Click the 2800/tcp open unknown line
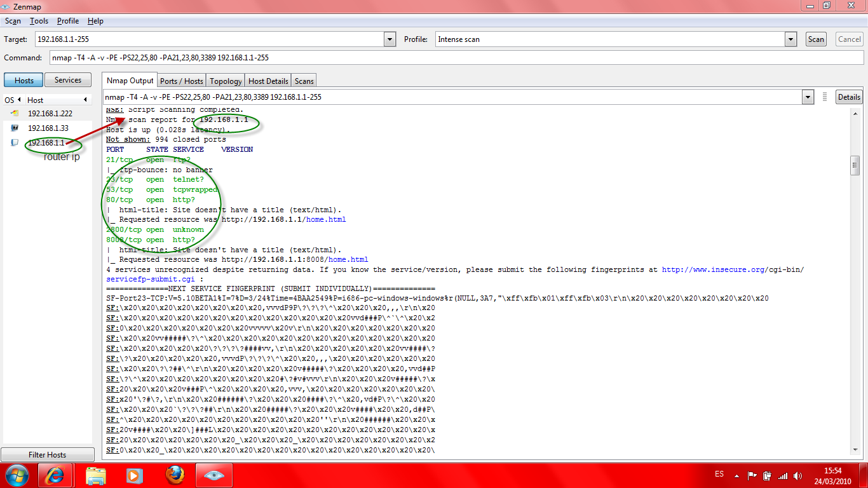This screenshot has width=868, height=488. (x=155, y=230)
